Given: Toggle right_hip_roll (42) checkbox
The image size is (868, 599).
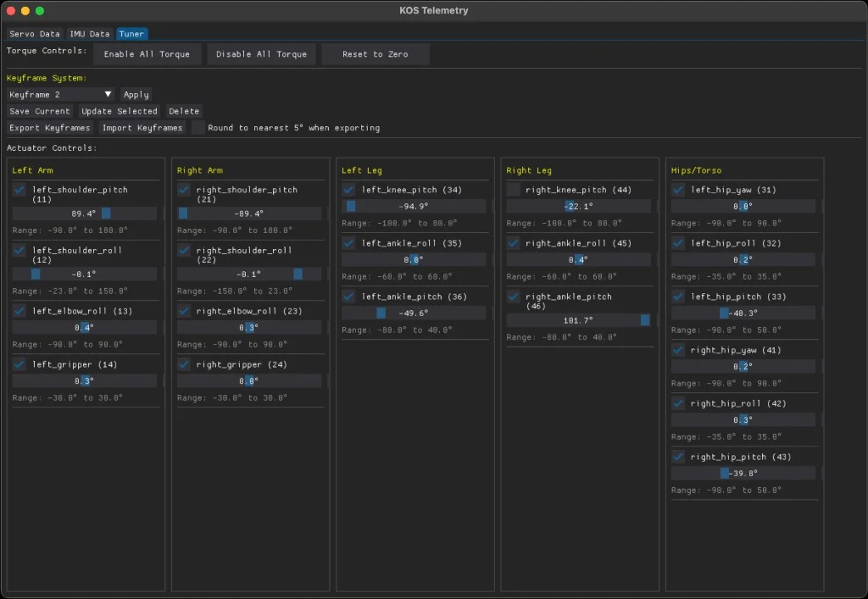Looking at the screenshot, I should (x=678, y=403).
